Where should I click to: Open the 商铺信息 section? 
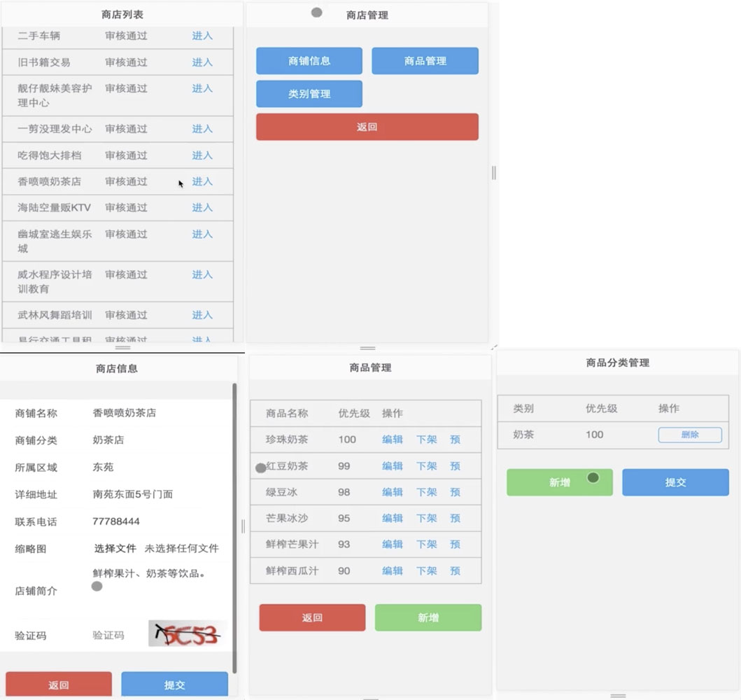(309, 61)
